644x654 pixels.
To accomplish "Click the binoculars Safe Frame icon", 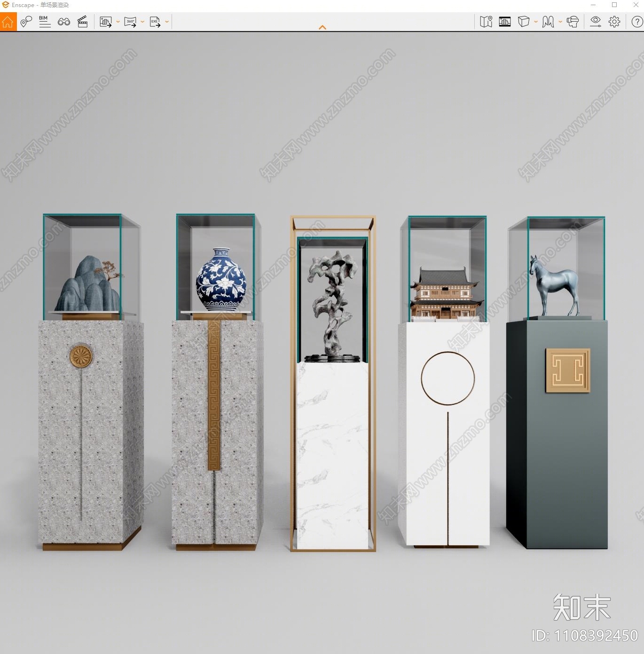I will pyautogui.click(x=64, y=22).
